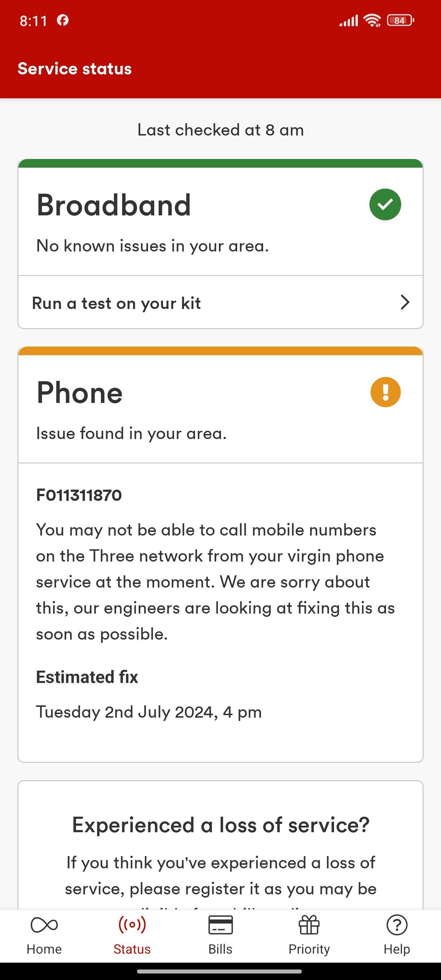The width and height of the screenshot is (441, 980).
Task: Expand the chevron beside Run a test
Action: pyautogui.click(x=405, y=302)
